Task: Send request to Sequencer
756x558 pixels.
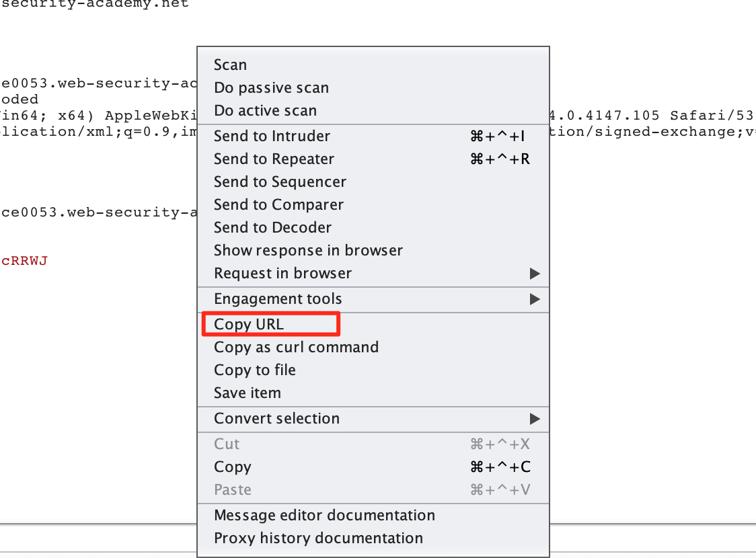Action: [280, 182]
